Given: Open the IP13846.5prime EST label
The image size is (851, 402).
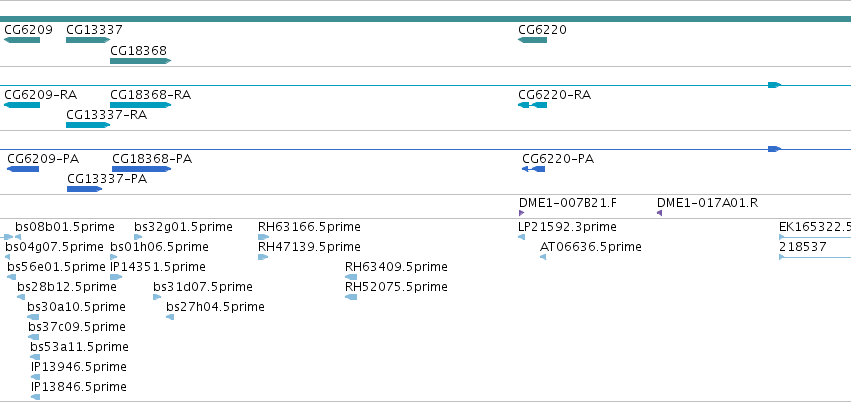Looking at the screenshot, I should pyautogui.click(x=79, y=387).
